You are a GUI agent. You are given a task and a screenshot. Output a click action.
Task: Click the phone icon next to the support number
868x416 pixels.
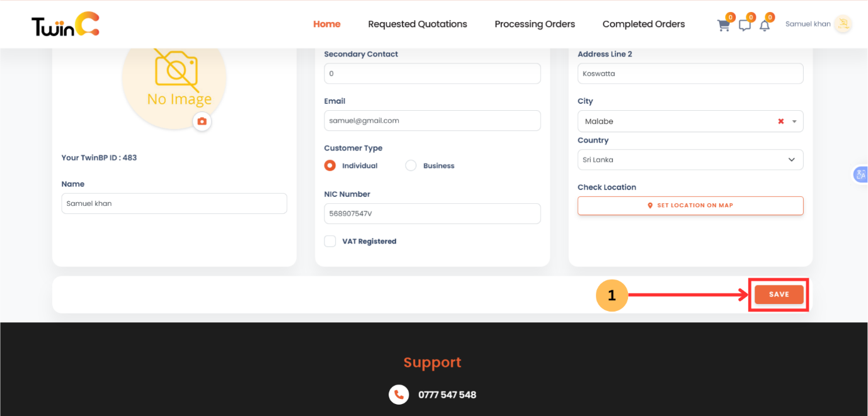pos(398,395)
